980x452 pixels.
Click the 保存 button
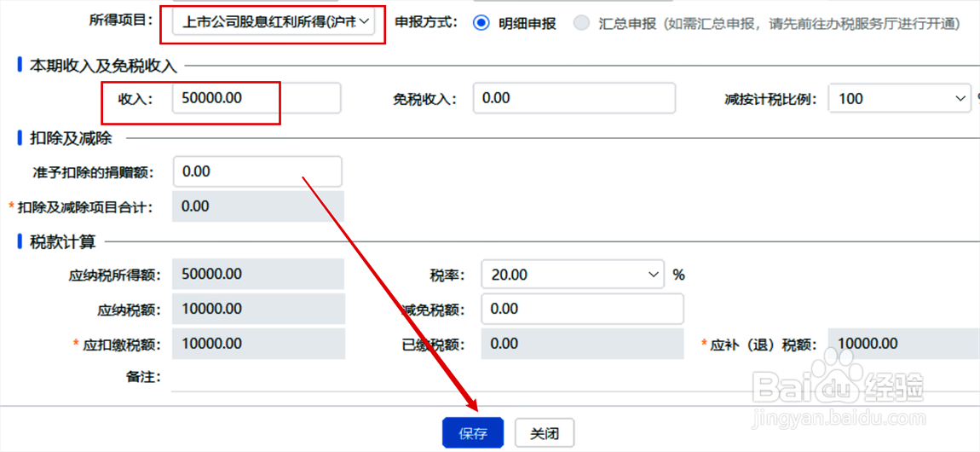tap(472, 433)
